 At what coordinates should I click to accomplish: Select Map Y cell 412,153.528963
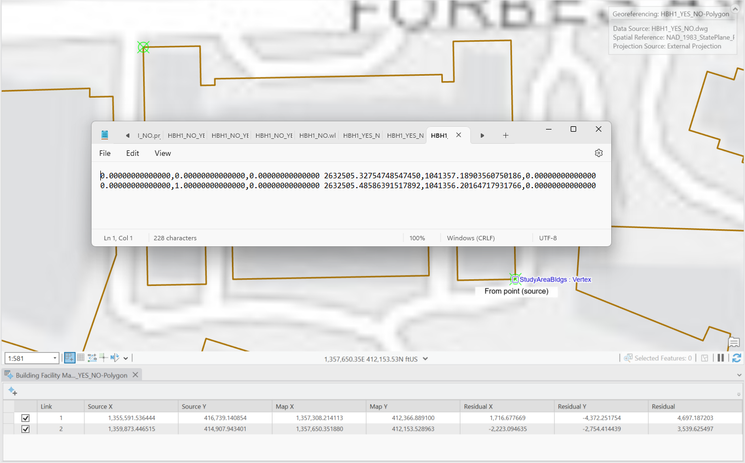pos(414,429)
